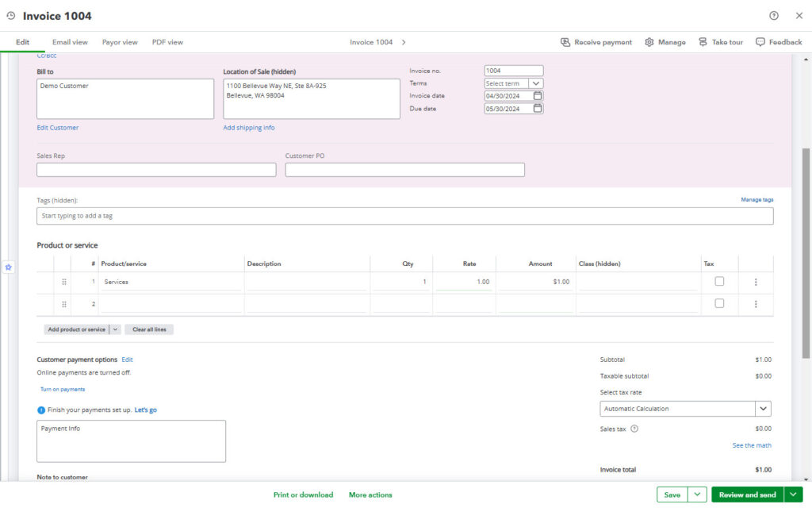The image size is (812, 508).
Task: Click the Receive payment icon
Action: point(565,41)
